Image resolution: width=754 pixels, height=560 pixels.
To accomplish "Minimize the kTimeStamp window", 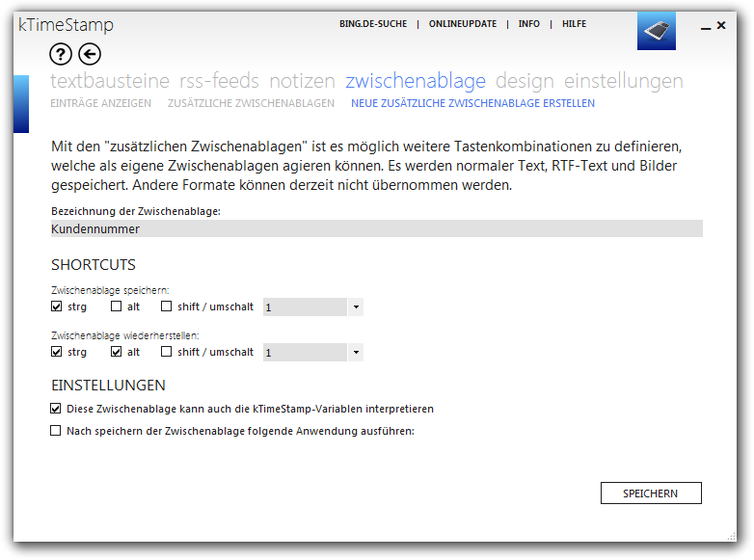I will tap(706, 28).
